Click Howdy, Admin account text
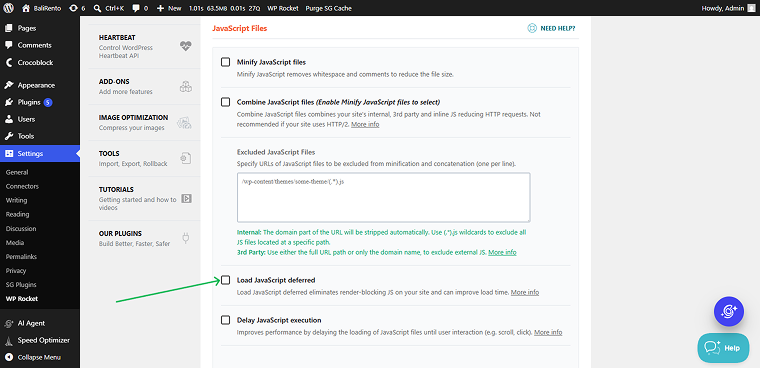The height and width of the screenshot is (368, 760). pyautogui.click(x=724, y=8)
